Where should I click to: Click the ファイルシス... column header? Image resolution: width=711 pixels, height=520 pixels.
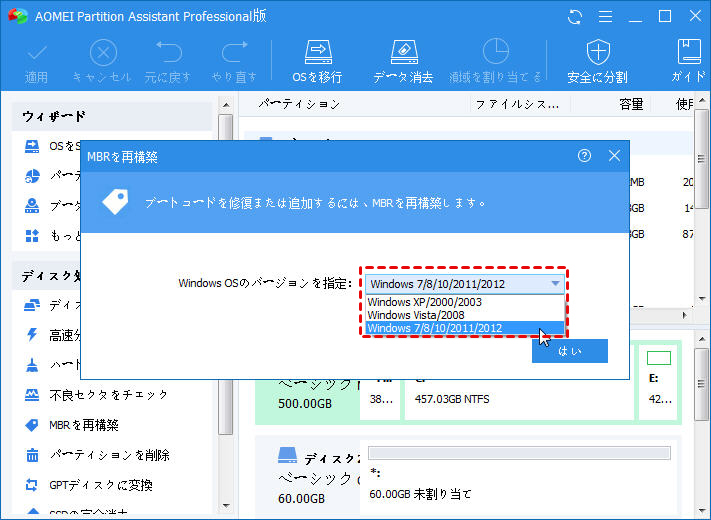point(517,105)
